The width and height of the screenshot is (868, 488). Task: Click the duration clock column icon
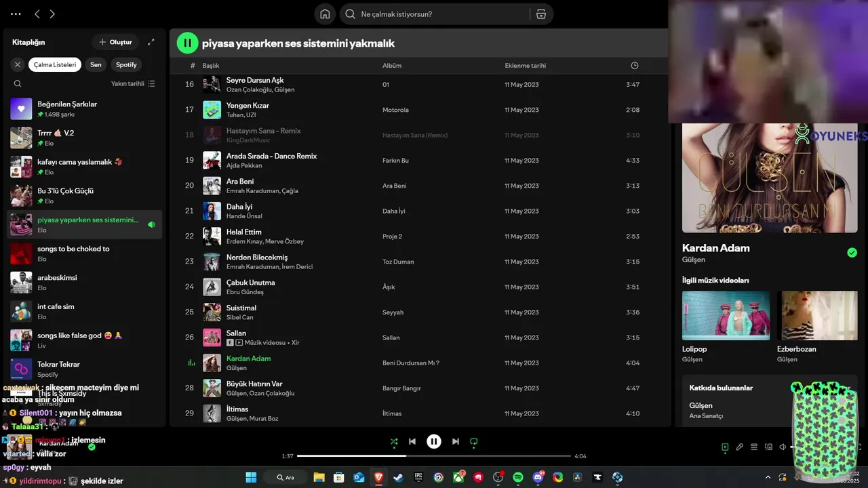click(635, 66)
